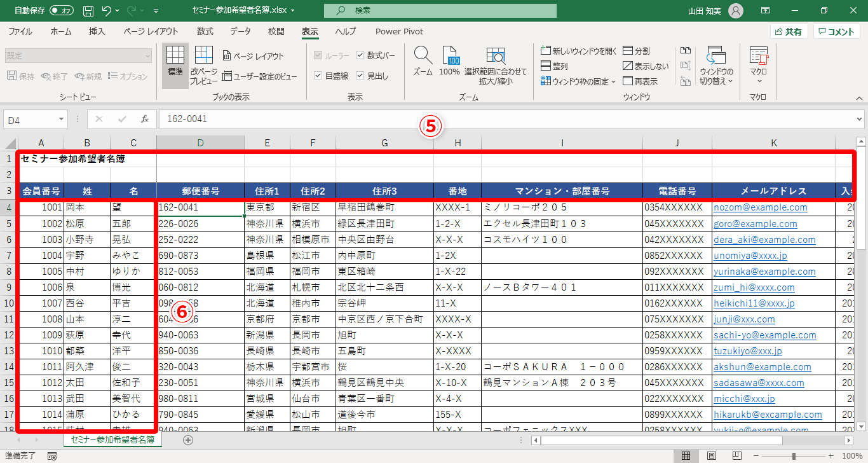Click the 検索 search box
The width and height of the screenshot is (868, 463).
click(x=440, y=11)
